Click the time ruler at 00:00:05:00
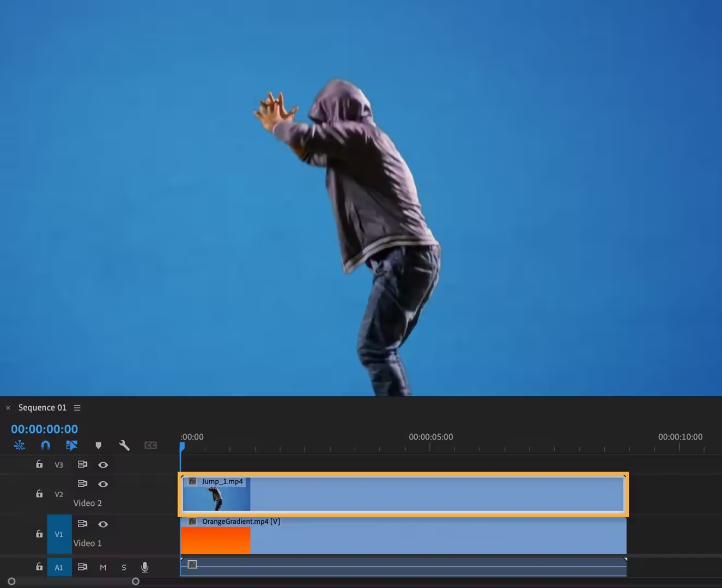This screenshot has height=588, width=722. click(x=430, y=437)
